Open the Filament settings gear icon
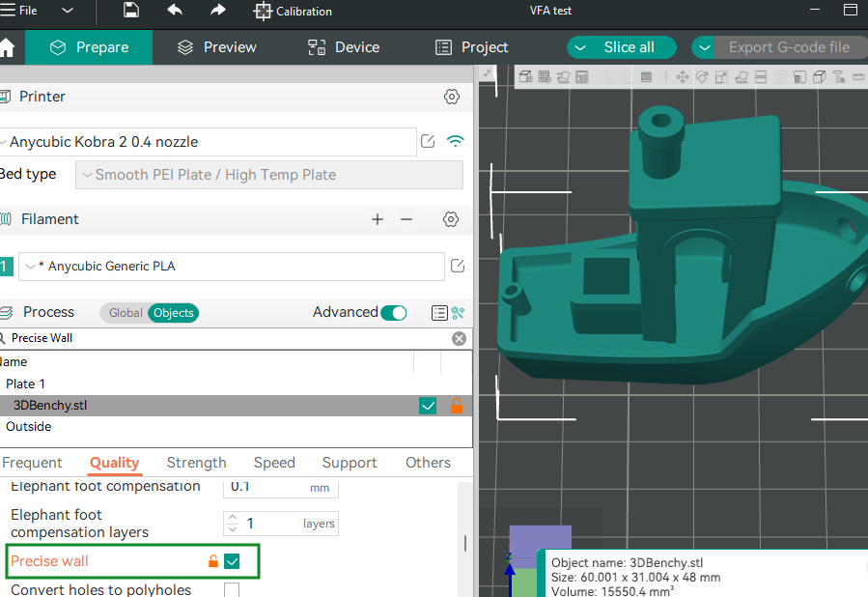868x597 pixels. (450, 219)
